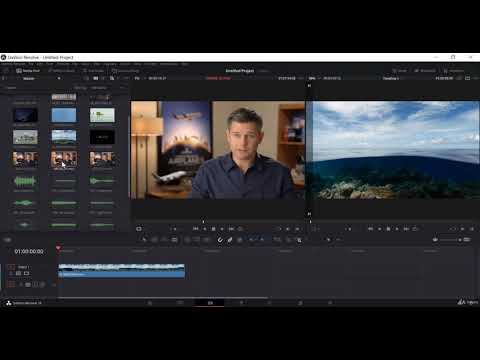Open the Mixer panel
Viewport: 480px width, 360px height.
pos(399,71)
